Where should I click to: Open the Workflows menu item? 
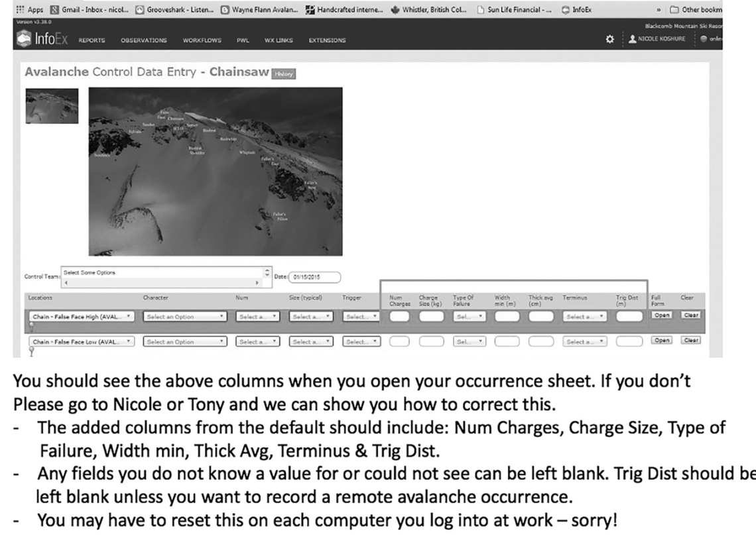pyautogui.click(x=202, y=40)
